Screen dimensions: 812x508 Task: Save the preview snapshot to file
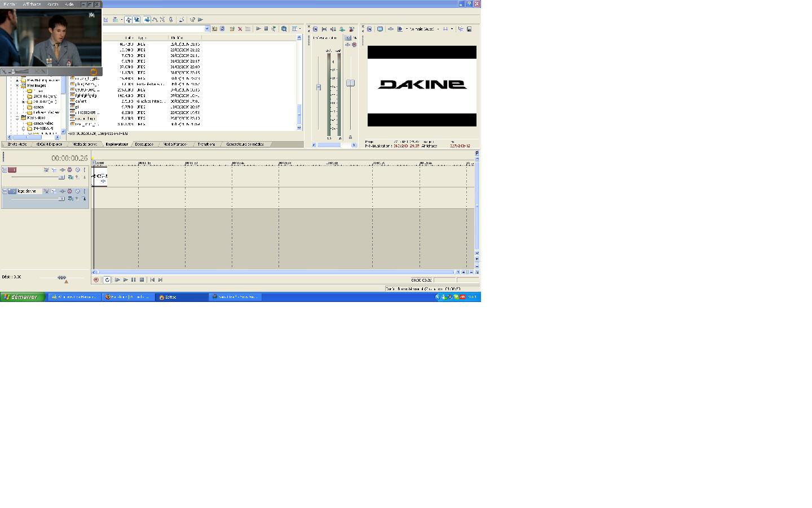pos(469,29)
